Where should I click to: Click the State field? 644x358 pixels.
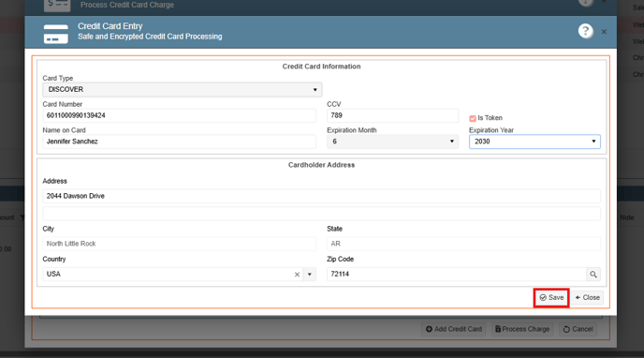[x=463, y=244]
